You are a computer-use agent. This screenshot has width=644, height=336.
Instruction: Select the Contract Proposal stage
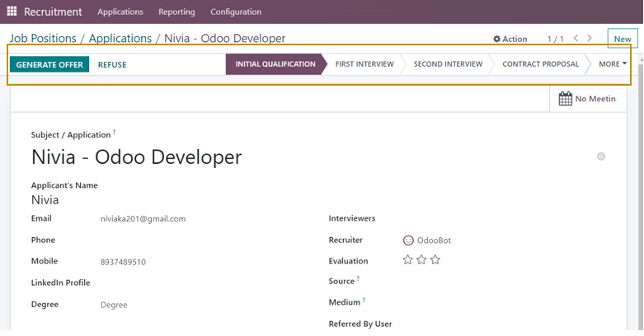pyautogui.click(x=540, y=64)
